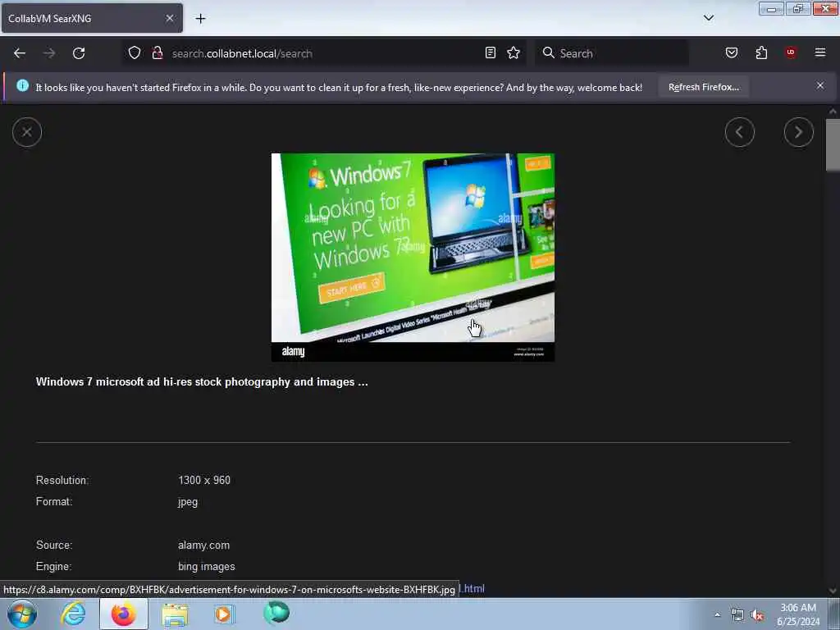
Task: Open the network status tray icon
Action: click(737, 615)
